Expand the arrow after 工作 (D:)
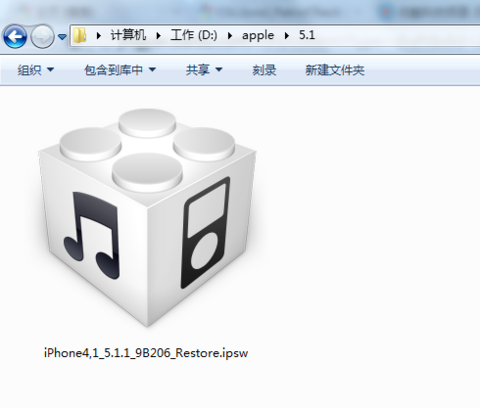 [230, 35]
